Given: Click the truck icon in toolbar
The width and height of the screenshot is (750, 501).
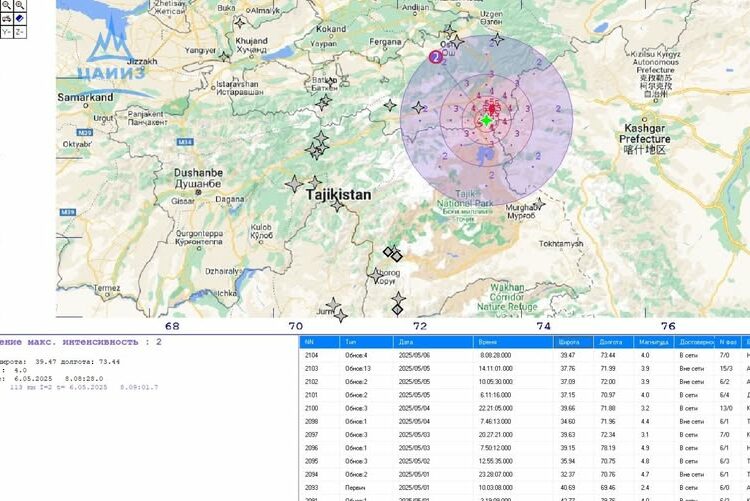Looking at the screenshot, I should [6, 17].
